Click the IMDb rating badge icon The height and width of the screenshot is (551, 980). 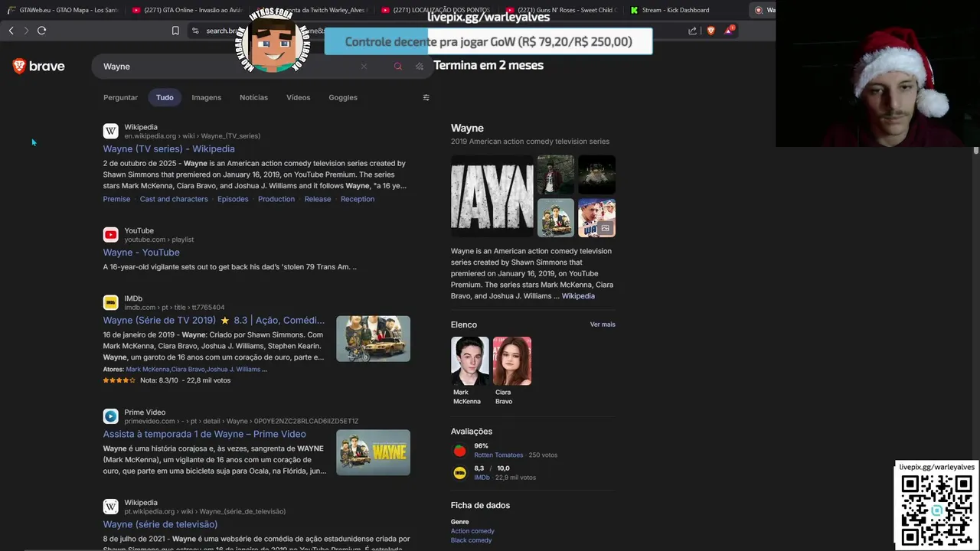coord(459,473)
